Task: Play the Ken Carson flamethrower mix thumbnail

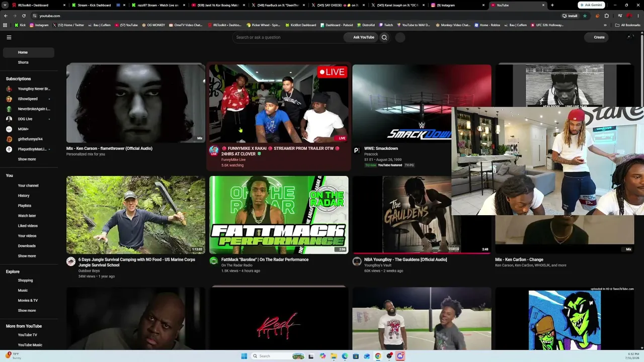Action: [x=135, y=103]
